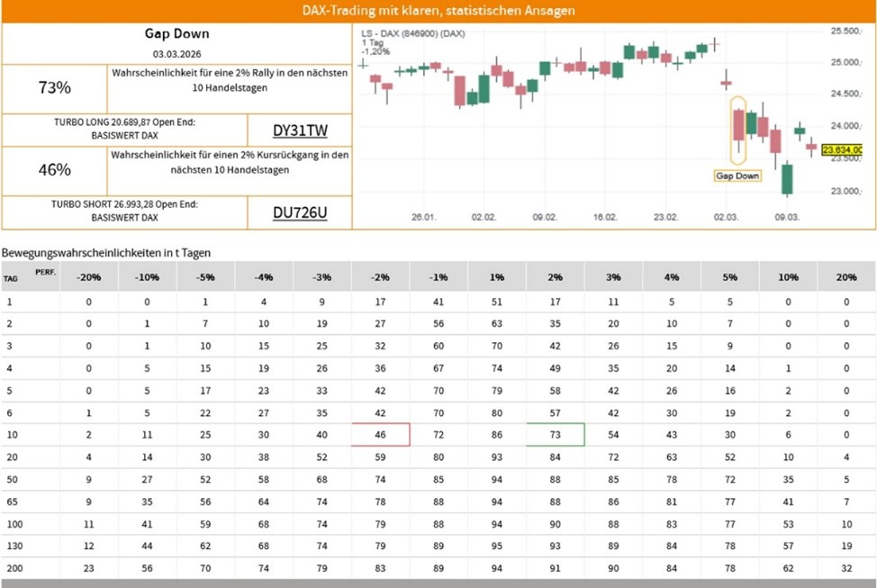The image size is (877, 588).
Task: Click the green-outlined 73 cell in row 10
Action: click(x=556, y=434)
